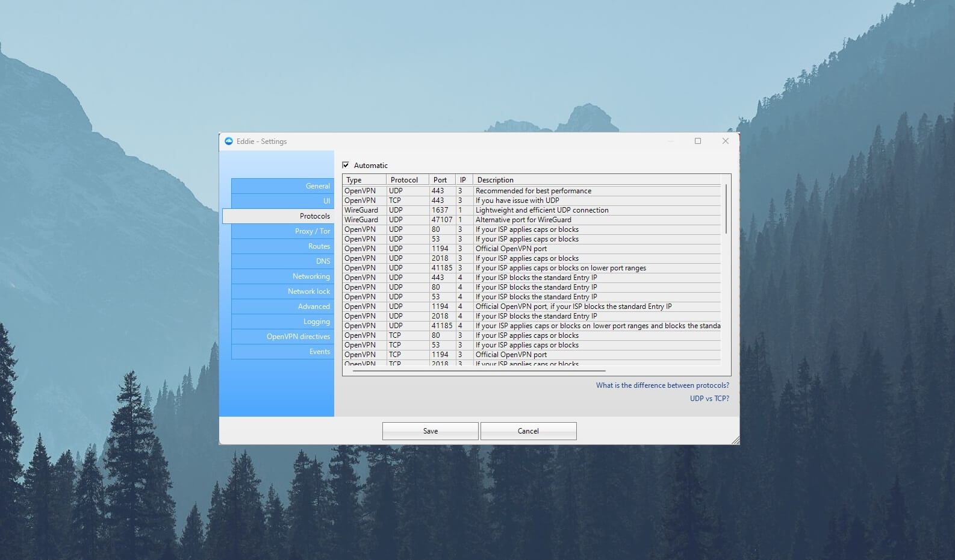Select the OpenVPN UDP port 53 IP 4 row
Viewport: 955px width, 560px height.
(x=532, y=297)
